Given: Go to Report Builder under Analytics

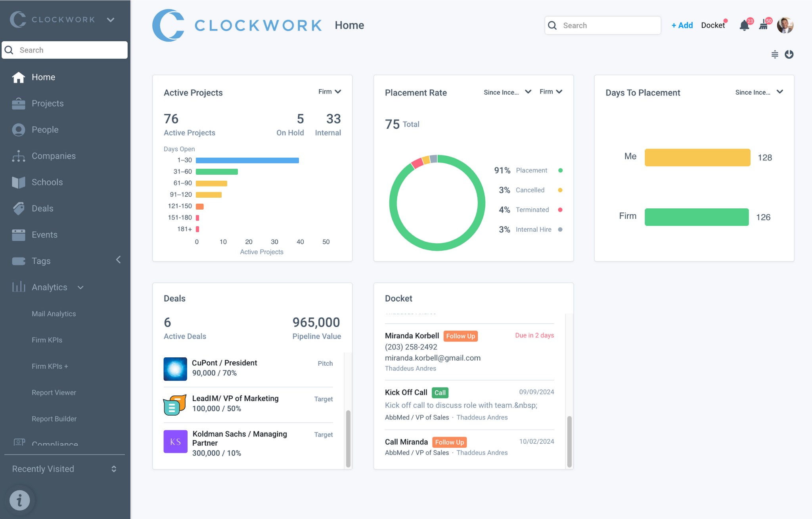Looking at the screenshot, I should click(54, 418).
